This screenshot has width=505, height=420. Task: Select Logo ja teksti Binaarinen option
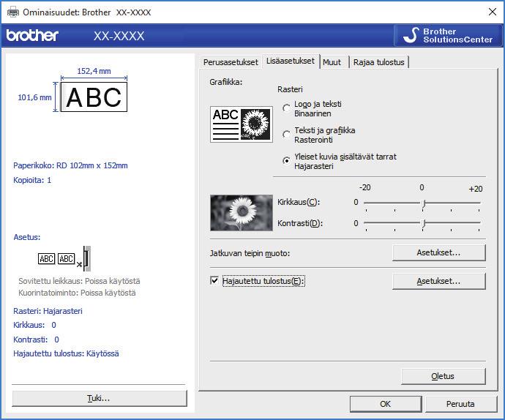pos(286,108)
